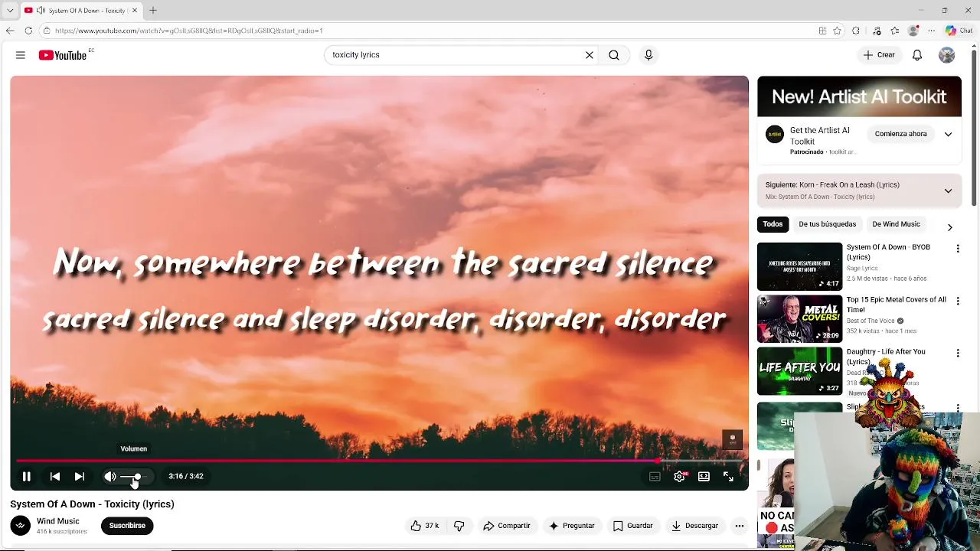Open Top 15 Epic Metal Covers title
This screenshot has width=980, height=551.
[897, 305]
